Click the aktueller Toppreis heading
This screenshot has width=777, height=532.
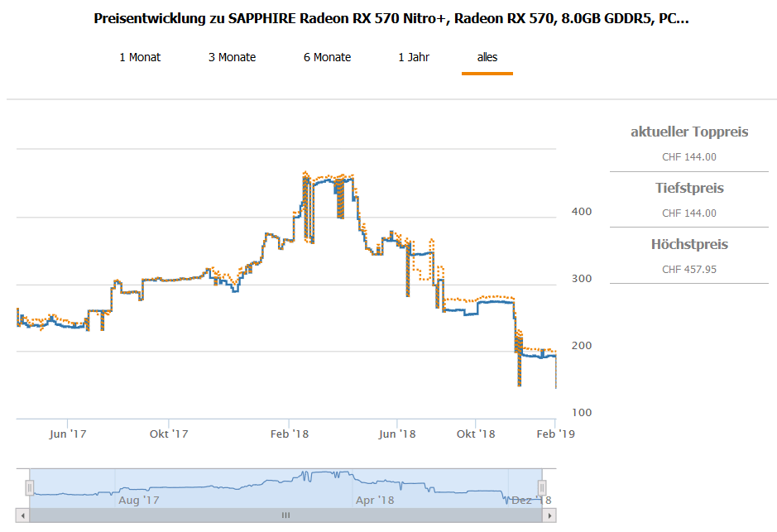pyautogui.click(x=689, y=132)
